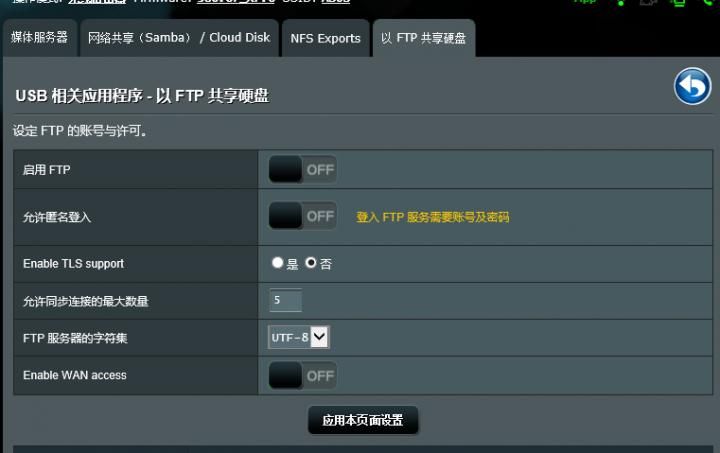Click the green App link at top
This screenshot has width=720, height=453.
point(585,1)
